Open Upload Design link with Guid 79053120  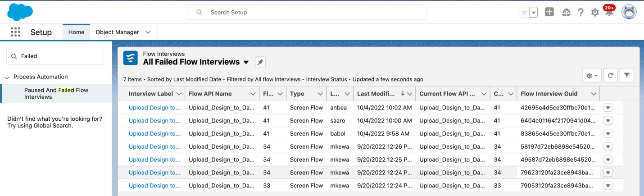click(x=154, y=186)
